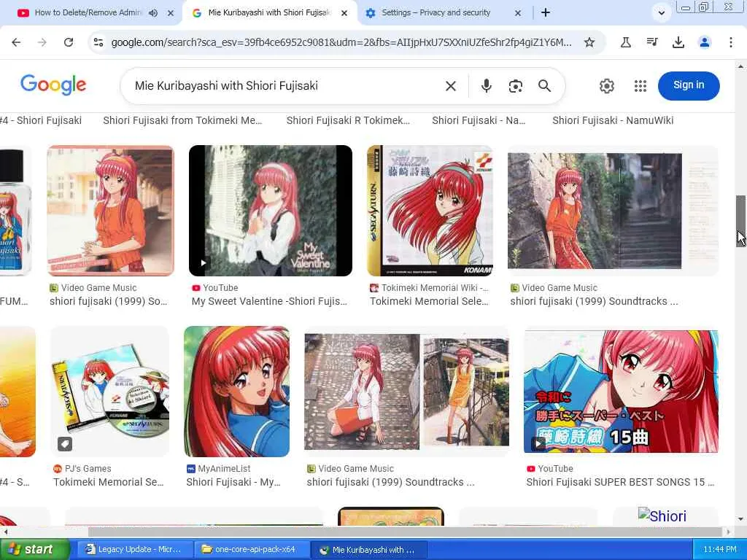This screenshot has height=560, width=747.
Task: Open Shiori Fujisaki - My... MyAnimeList title
Action: pyautogui.click(x=233, y=483)
